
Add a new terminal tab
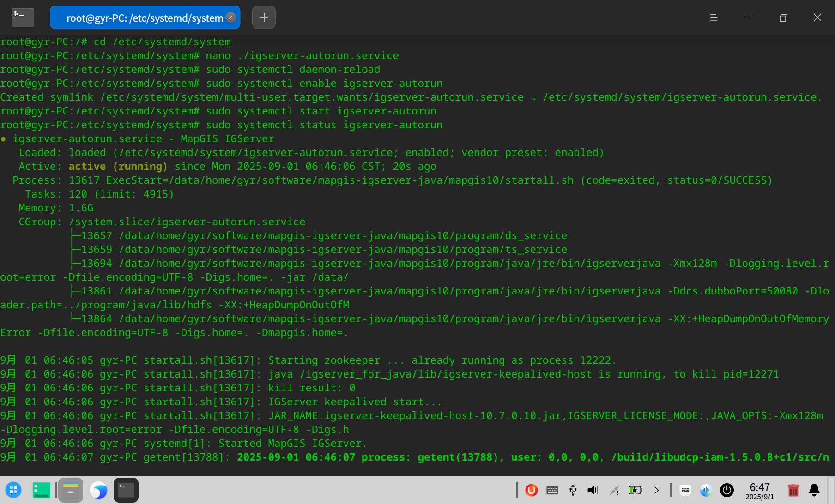point(264,18)
